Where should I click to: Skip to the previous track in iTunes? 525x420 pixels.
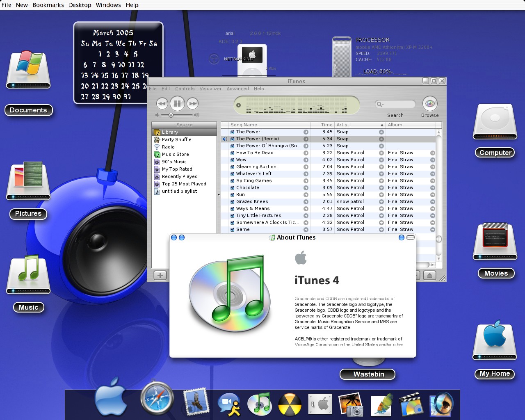[x=162, y=104]
